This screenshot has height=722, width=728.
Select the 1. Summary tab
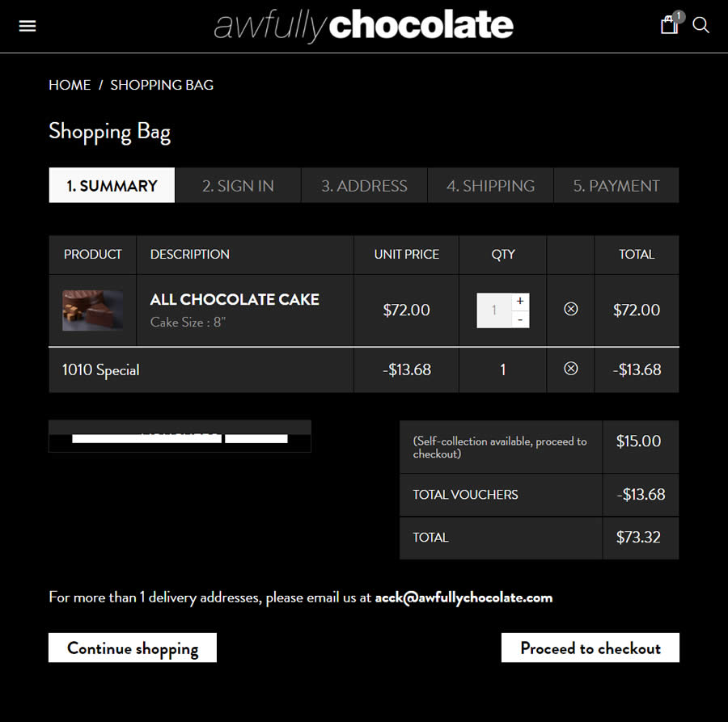click(x=112, y=185)
